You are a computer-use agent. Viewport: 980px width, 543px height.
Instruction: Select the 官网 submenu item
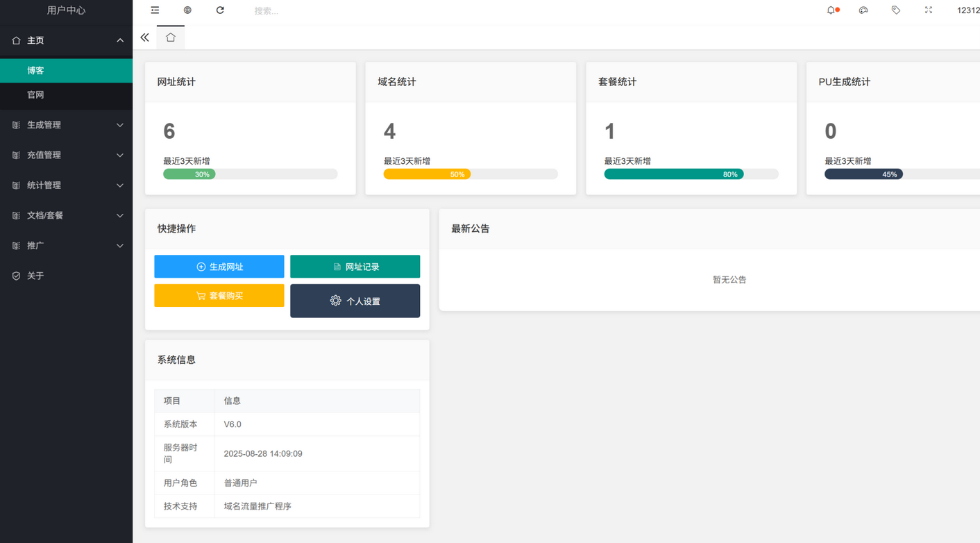click(x=36, y=94)
